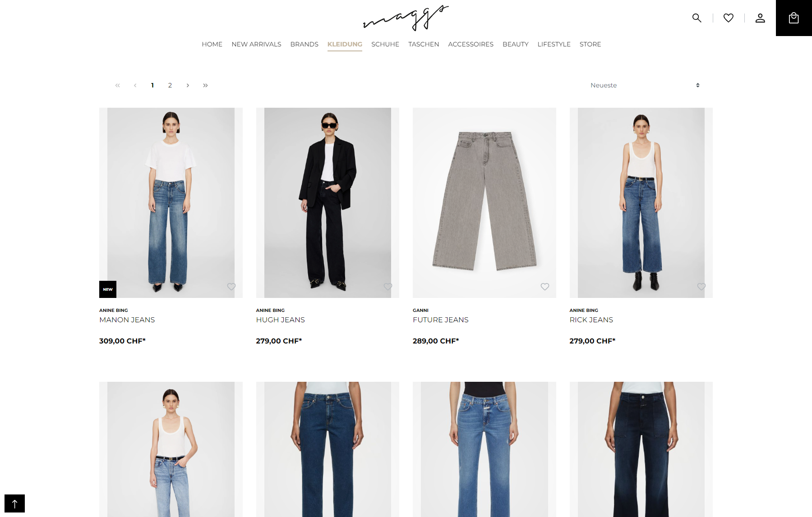
Task: Select the Brands navigation item
Action: (304, 44)
